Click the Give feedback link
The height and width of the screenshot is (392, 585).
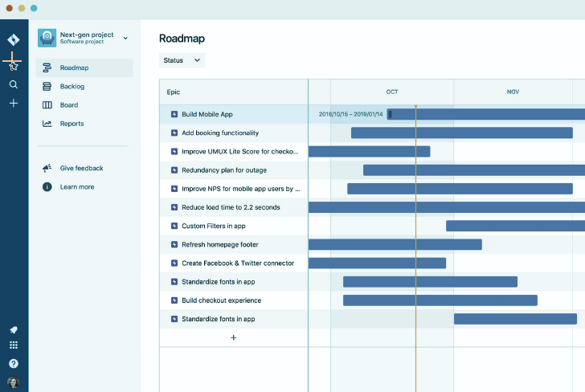(81, 169)
